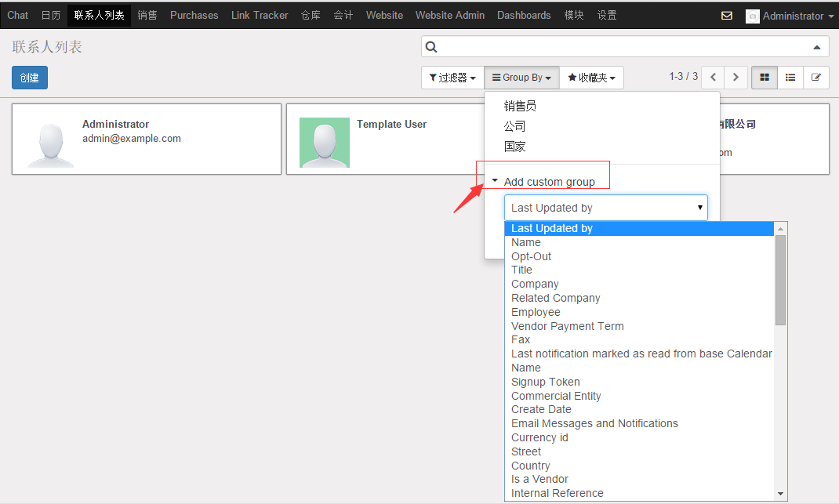Open the messages envelope icon
Viewport: 839px width, 504px height.
pos(727,16)
